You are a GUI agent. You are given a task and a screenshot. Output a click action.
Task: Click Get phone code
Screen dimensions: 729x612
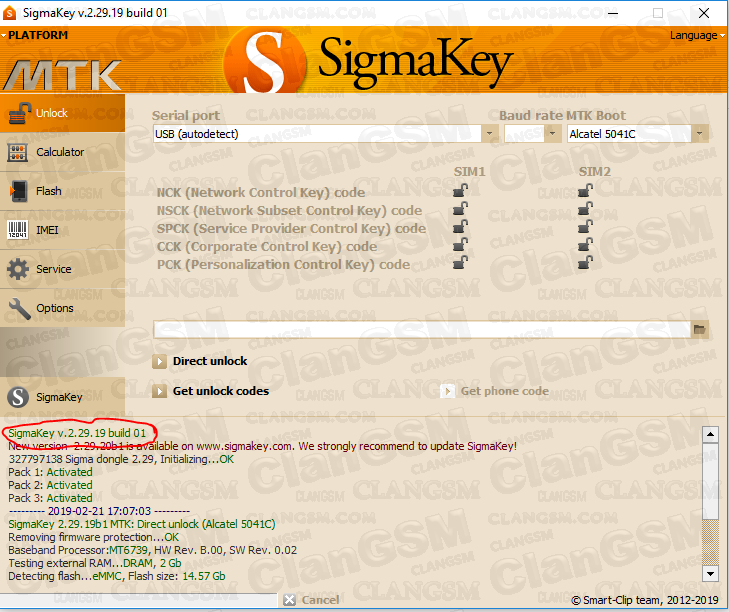pos(495,391)
